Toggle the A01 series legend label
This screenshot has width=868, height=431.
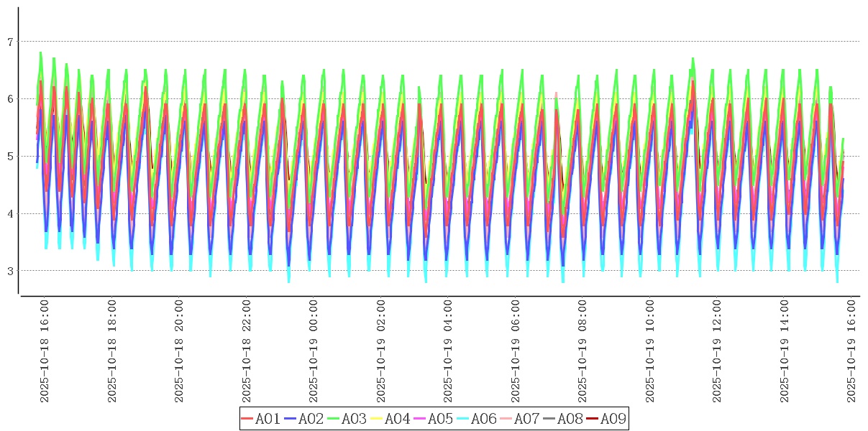[268, 419]
